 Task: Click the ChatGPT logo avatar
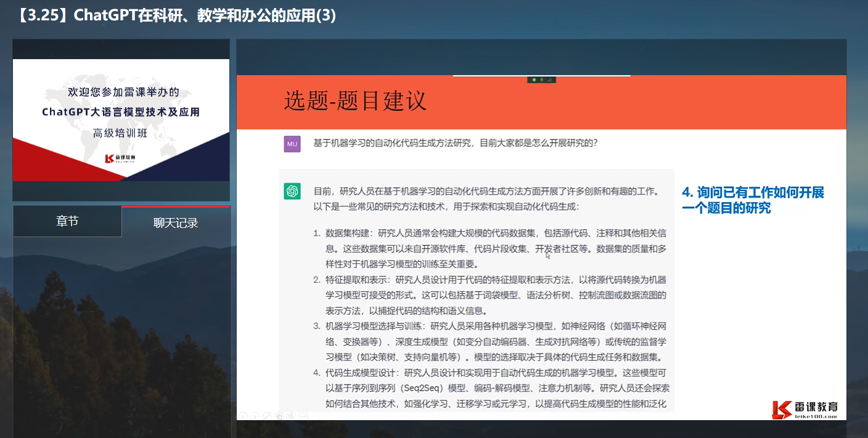click(292, 192)
